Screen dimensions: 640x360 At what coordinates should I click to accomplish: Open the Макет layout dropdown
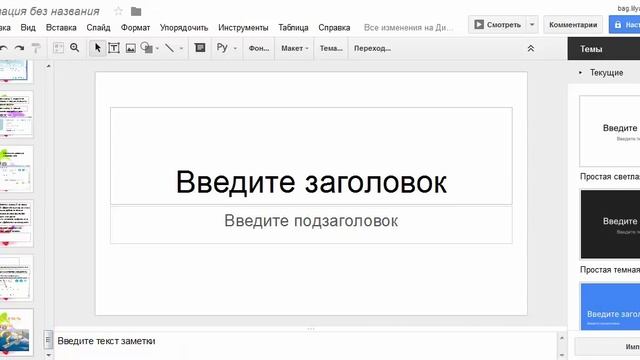[295, 48]
